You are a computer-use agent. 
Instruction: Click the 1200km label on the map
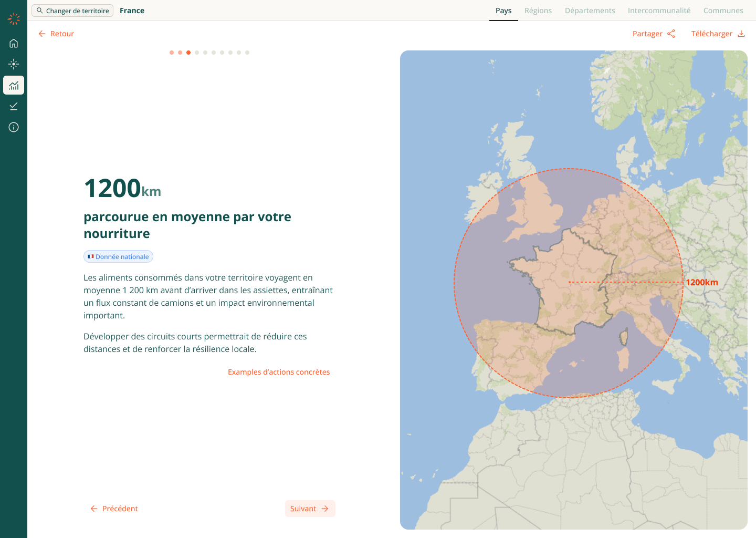coord(701,282)
